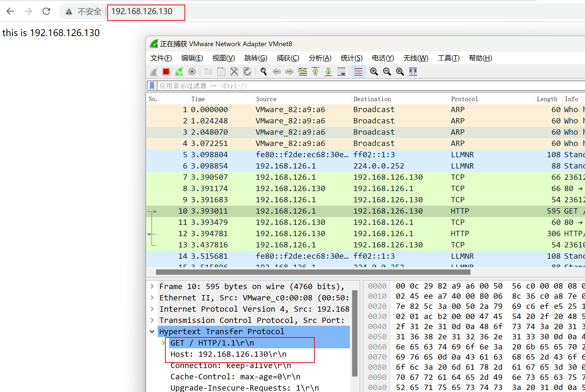Expand the Transmission Control Protocol node

coord(152,320)
